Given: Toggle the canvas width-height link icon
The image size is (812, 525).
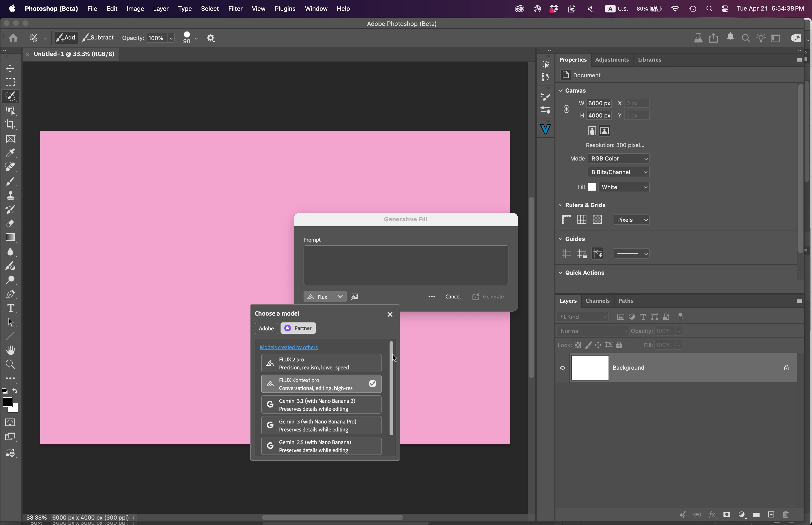Looking at the screenshot, I should click(x=566, y=109).
